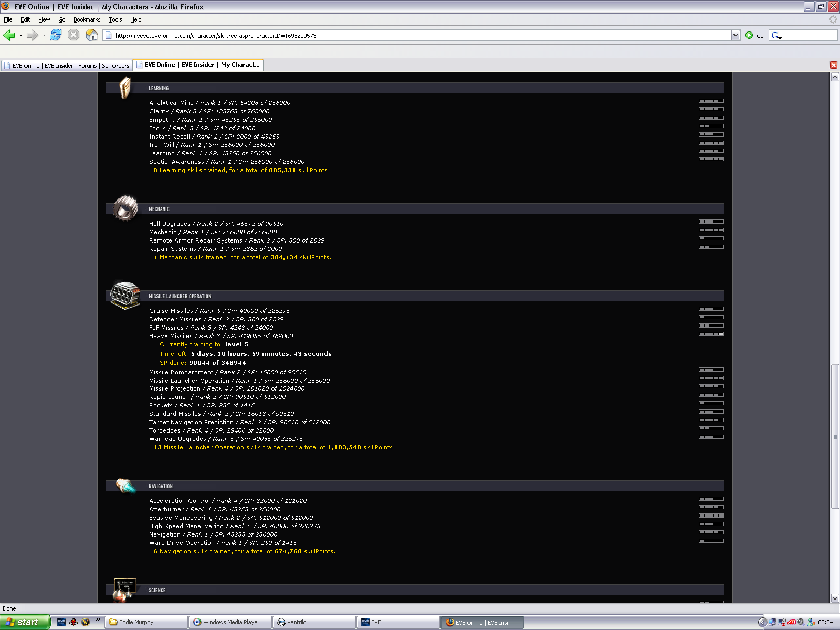The width and height of the screenshot is (840, 630).
Task: Switch to the EVE taskbar button
Action: [x=398, y=622]
